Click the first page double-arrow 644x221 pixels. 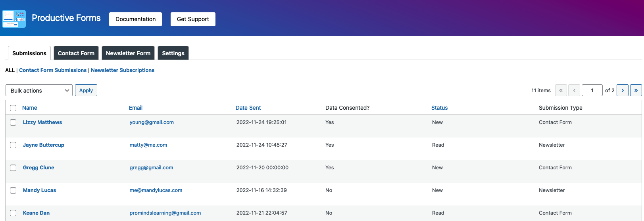click(x=561, y=90)
